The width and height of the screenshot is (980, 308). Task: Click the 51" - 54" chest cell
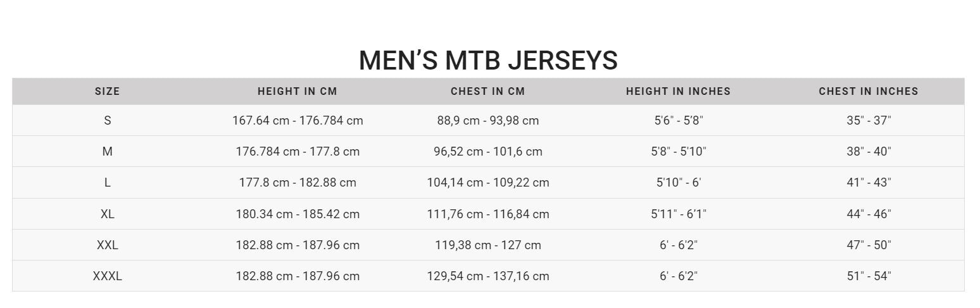click(869, 276)
